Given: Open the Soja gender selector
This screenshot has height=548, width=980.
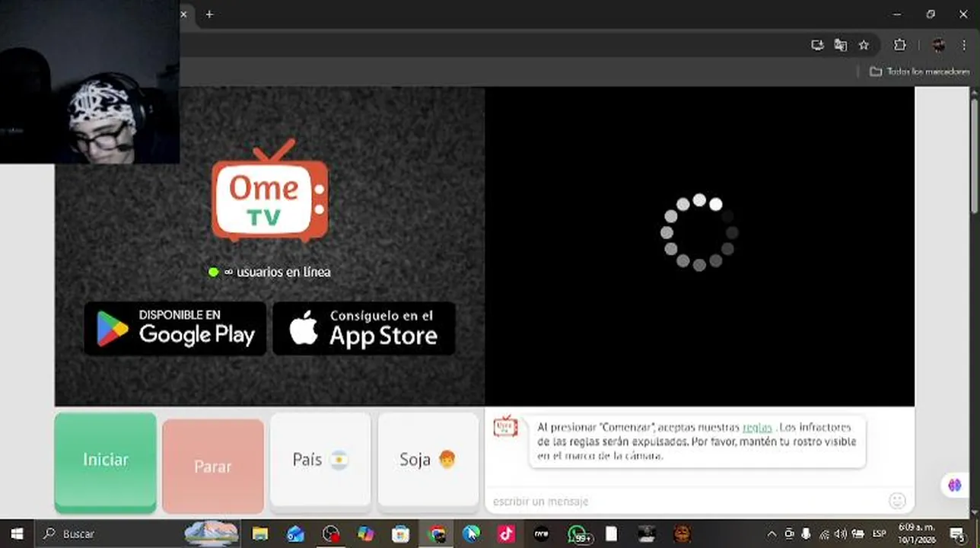Looking at the screenshot, I should coord(428,460).
